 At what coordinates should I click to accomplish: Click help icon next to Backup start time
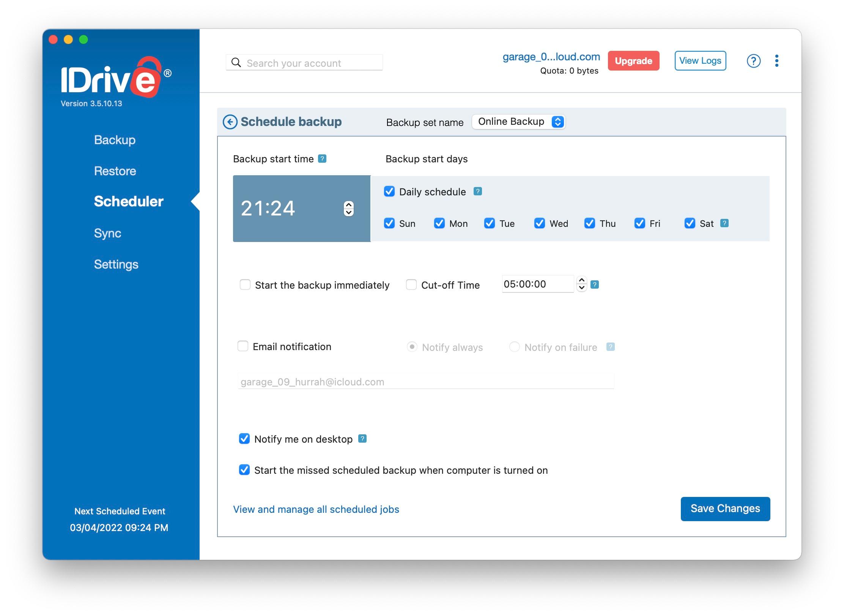[322, 159]
